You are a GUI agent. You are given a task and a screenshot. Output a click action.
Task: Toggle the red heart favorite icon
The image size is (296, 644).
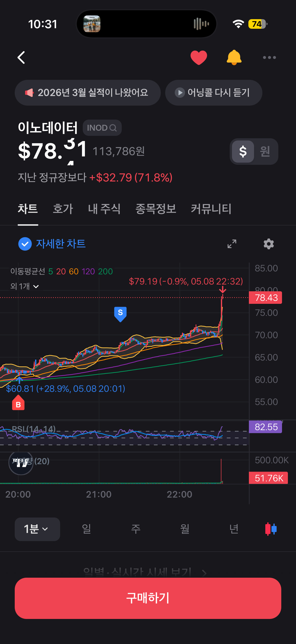click(x=199, y=57)
